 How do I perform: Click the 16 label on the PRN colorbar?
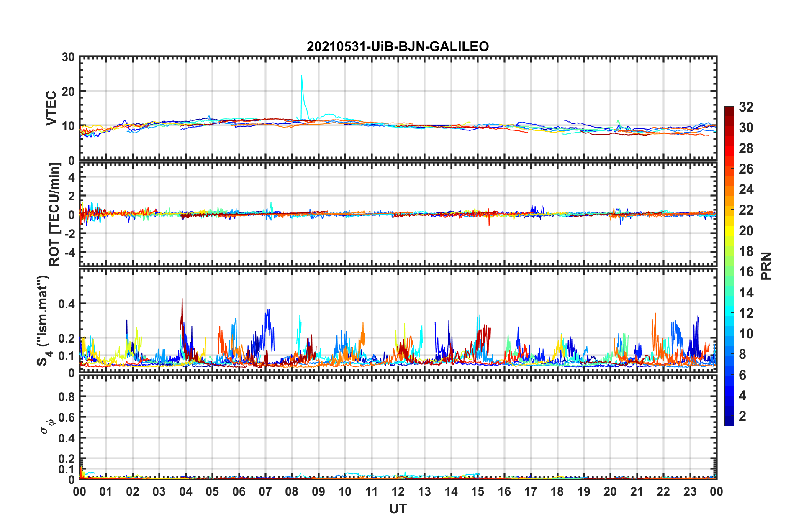point(746,272)
